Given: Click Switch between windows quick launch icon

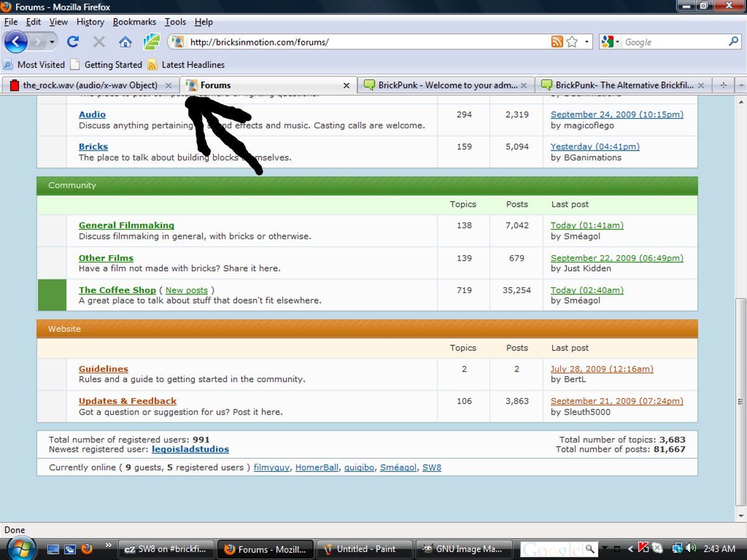Looking at the screenshot, I should coord(70,549).
